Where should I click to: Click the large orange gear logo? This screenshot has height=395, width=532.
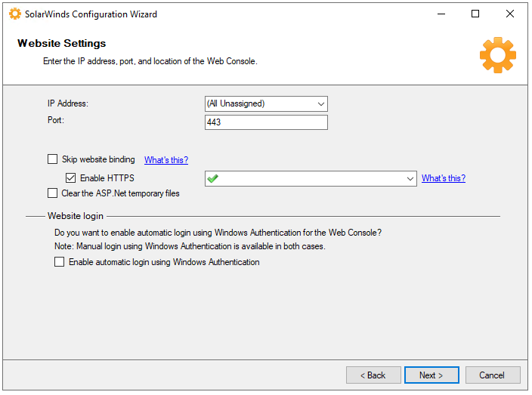click(497, 54)
